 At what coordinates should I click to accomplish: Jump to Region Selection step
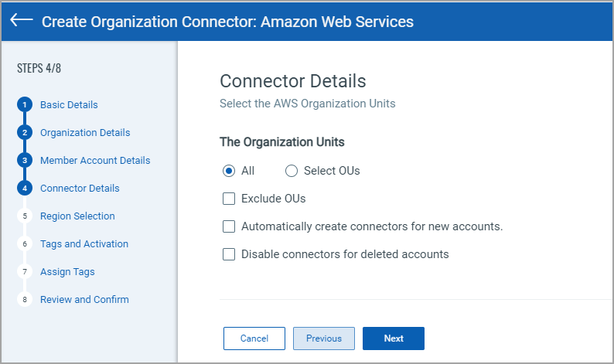(x=77, y=216)
